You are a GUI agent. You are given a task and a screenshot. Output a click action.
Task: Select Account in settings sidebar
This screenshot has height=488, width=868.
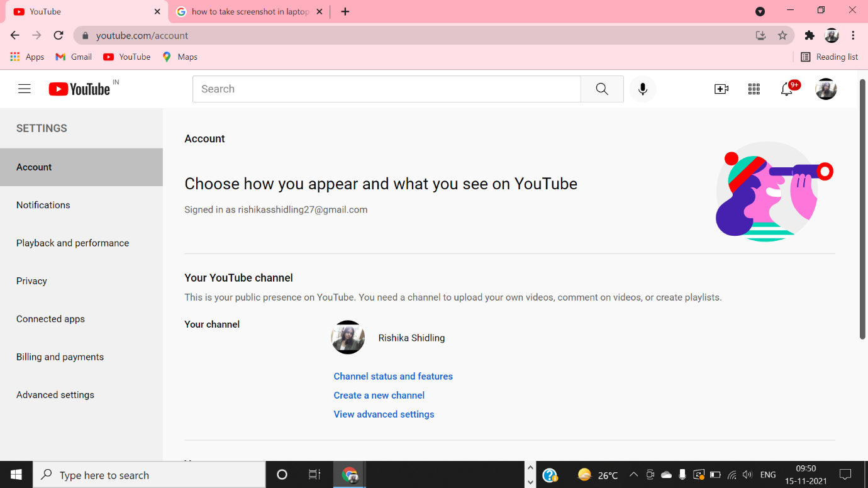(81, 167)
